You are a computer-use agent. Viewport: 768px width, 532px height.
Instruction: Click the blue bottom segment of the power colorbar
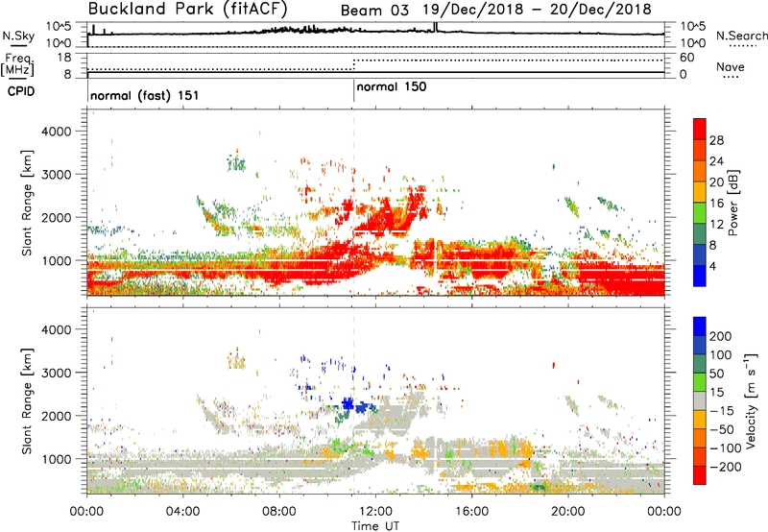(700, 276)
